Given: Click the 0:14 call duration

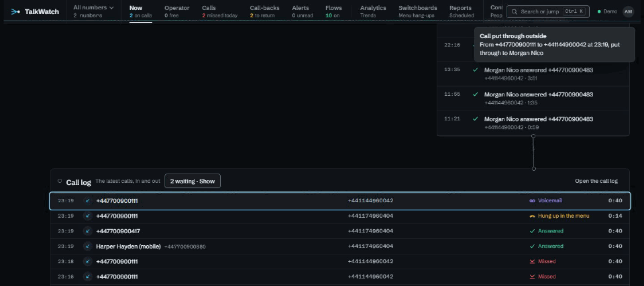Looking at the screenshot, I should click(x=615, y=216).
